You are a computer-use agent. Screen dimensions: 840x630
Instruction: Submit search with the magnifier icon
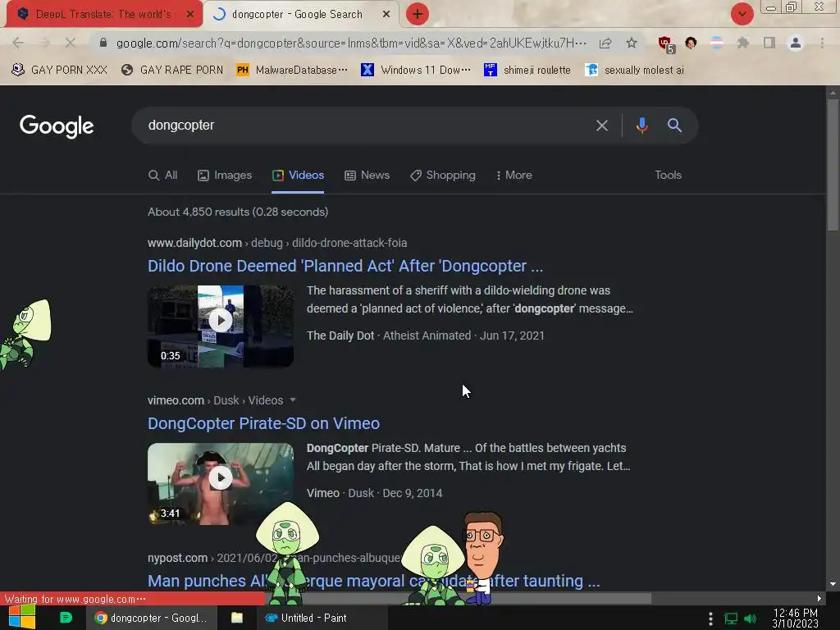[674, 126]
